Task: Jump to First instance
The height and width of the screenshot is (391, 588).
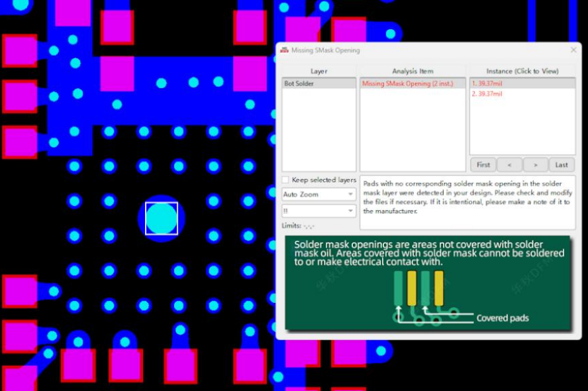Action: click(483, 165)
